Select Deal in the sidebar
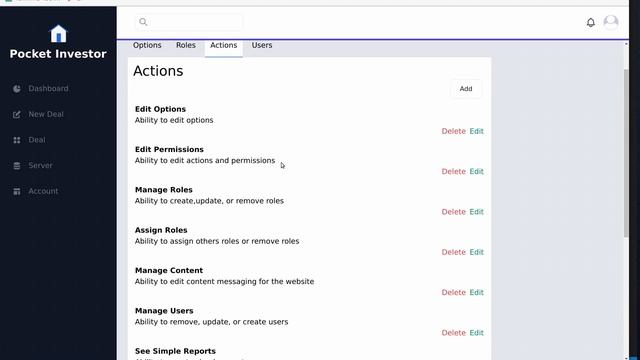 point(37,140)
